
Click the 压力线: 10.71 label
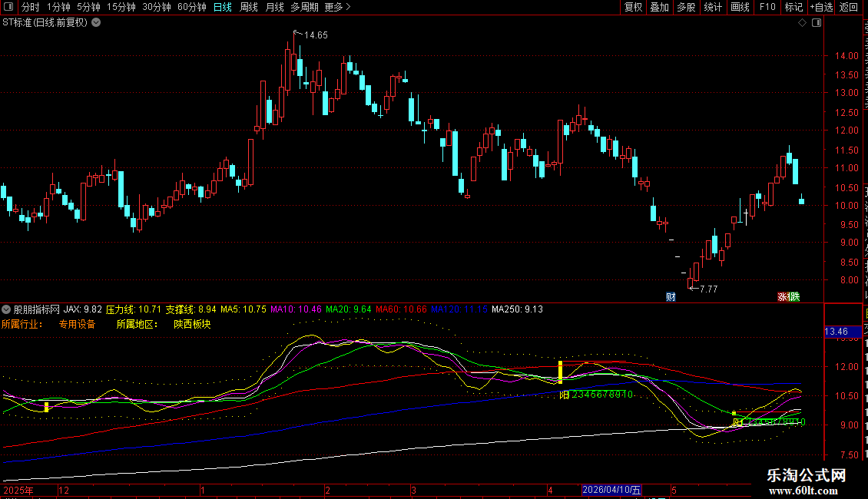134,309
